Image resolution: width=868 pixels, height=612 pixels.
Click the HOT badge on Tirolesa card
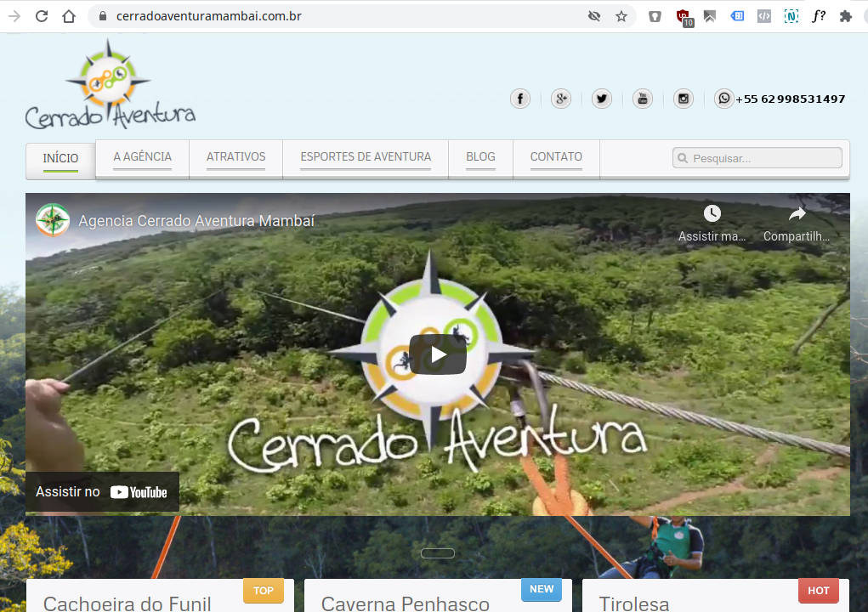(x=819, y=591)
